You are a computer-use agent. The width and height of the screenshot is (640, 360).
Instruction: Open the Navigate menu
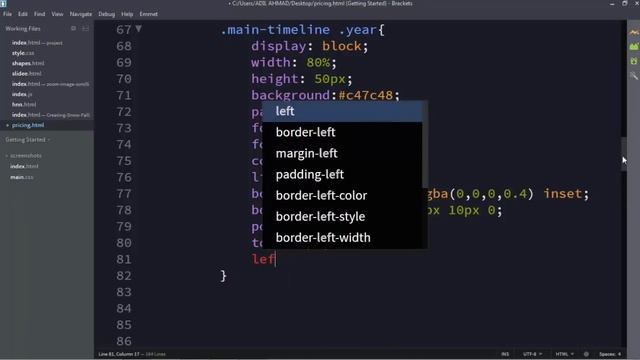tap(81, 14)
